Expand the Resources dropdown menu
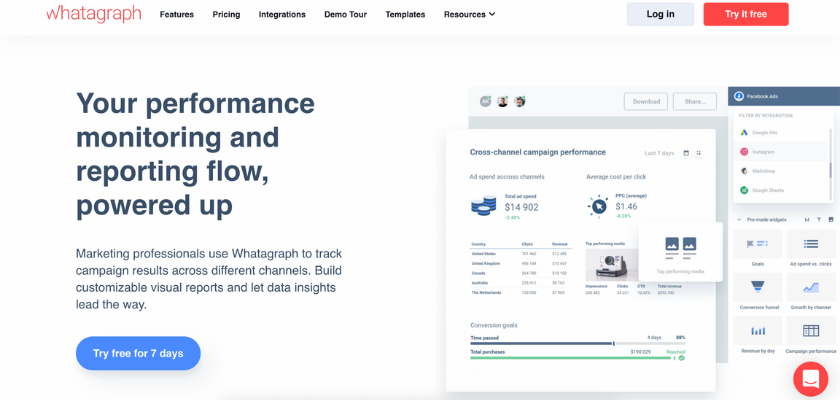The width and height of the screenshot is (840, 400). pyautogui.click(x=469, y=14)
